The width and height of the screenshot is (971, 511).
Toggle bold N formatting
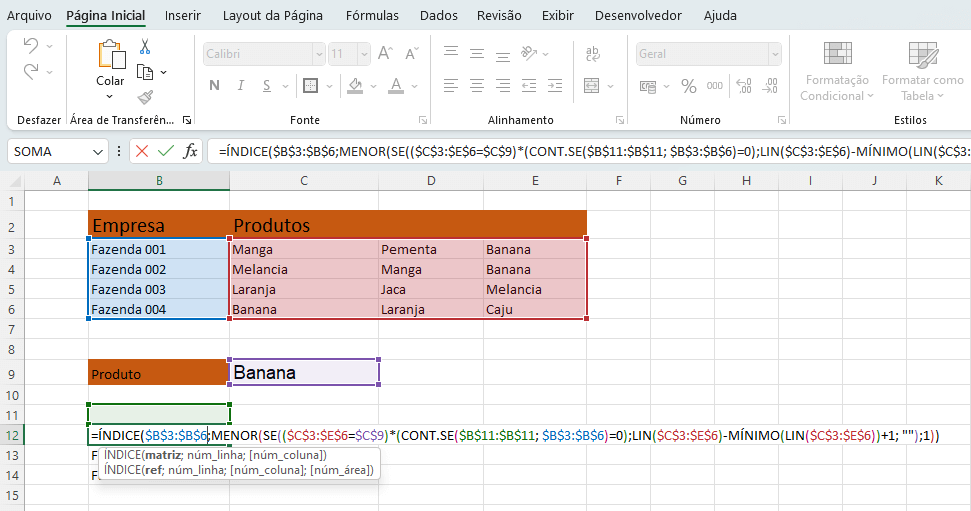214,85
